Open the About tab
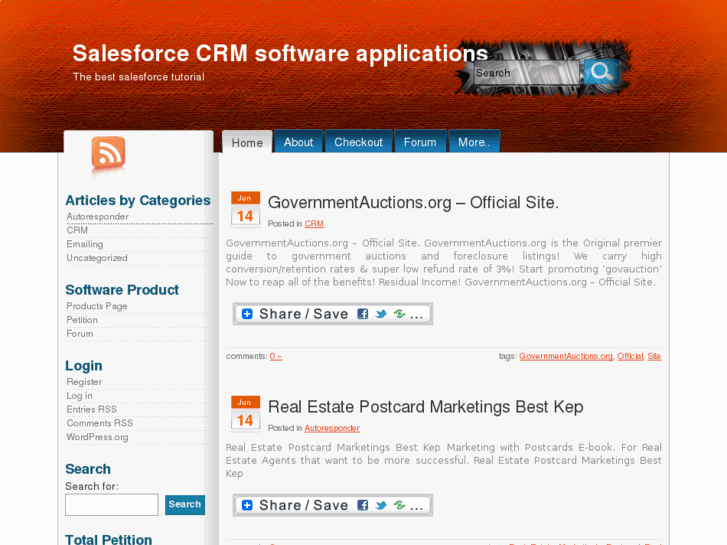 [298, 142]
